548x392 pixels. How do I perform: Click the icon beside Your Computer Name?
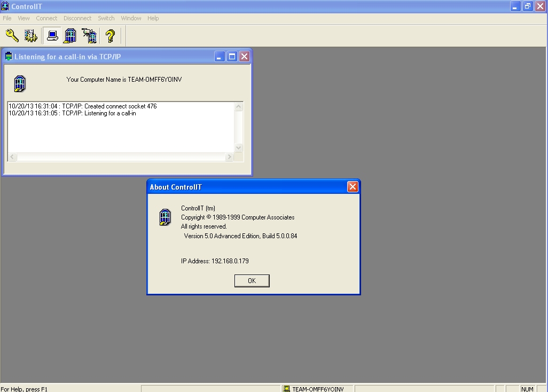point(20,84)
